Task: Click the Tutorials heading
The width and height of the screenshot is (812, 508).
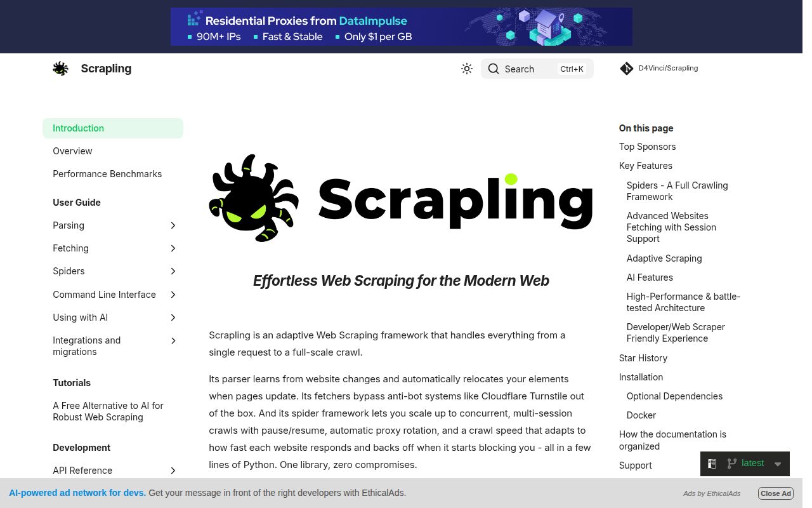Action: click(x=72, y=383)
